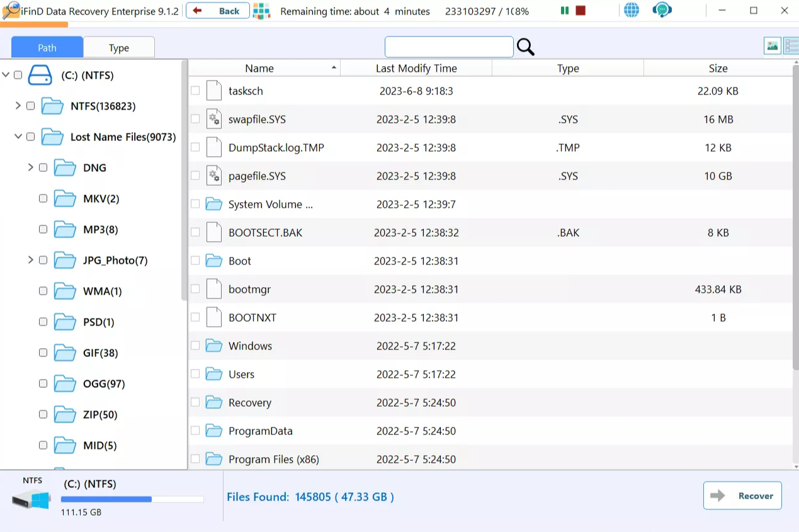Click the Boot folder icon
799x532 pixels.
click(214, 261)
